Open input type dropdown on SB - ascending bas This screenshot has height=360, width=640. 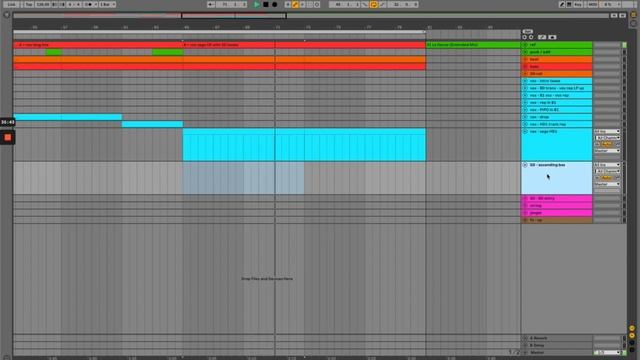tap(607, 165)
